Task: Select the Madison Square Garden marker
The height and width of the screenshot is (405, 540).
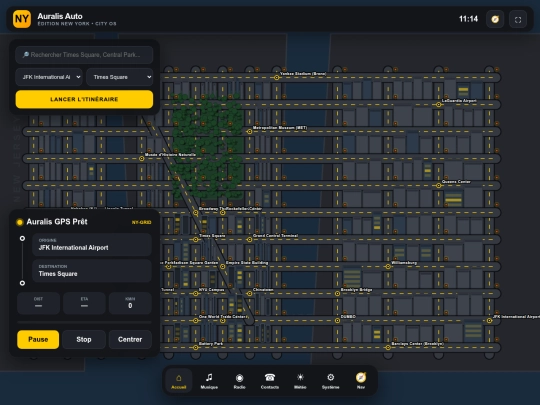Action: tap(168, 266)
